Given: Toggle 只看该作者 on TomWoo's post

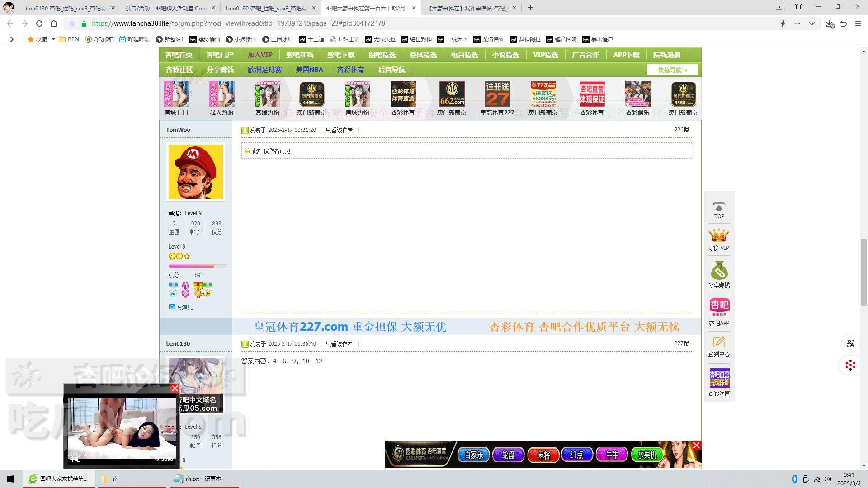Looking at the screenshot, I should (339, 130).
